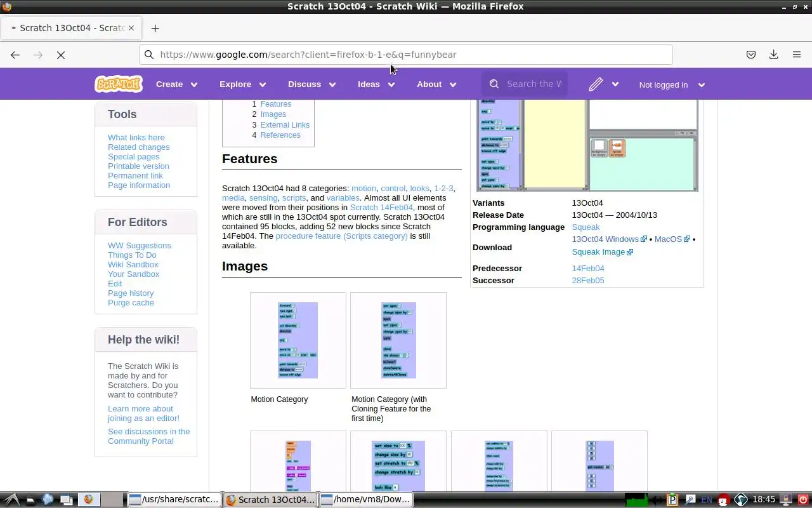Jump to Features in the contents list

click(x=276, y=104)
